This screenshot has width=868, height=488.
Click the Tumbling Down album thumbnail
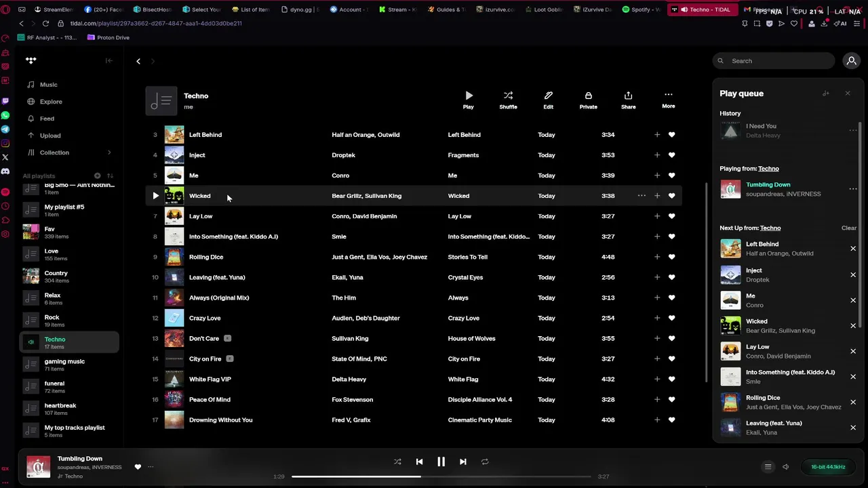pos(38,466)
